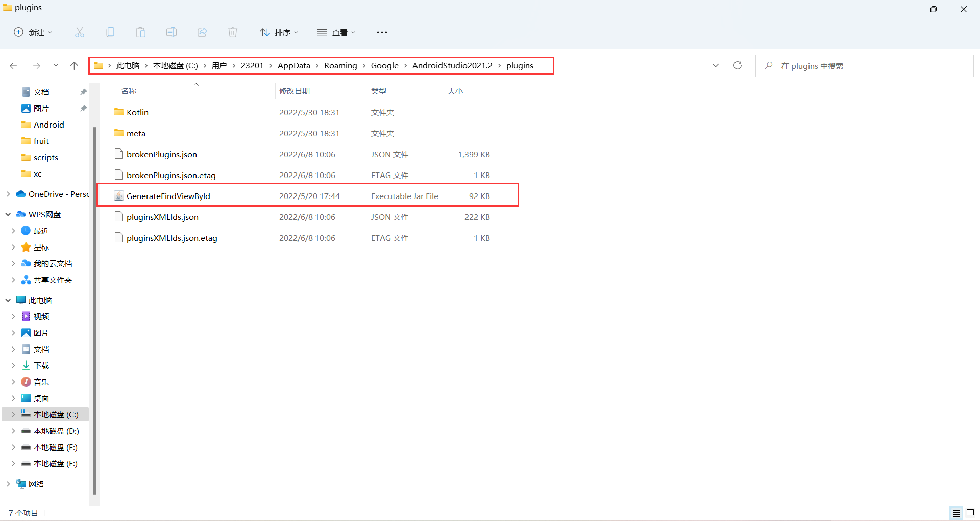Open the 新建 new item menu
Image resolution: width=980 pixels, height=521 pixels.
(32, 32)
